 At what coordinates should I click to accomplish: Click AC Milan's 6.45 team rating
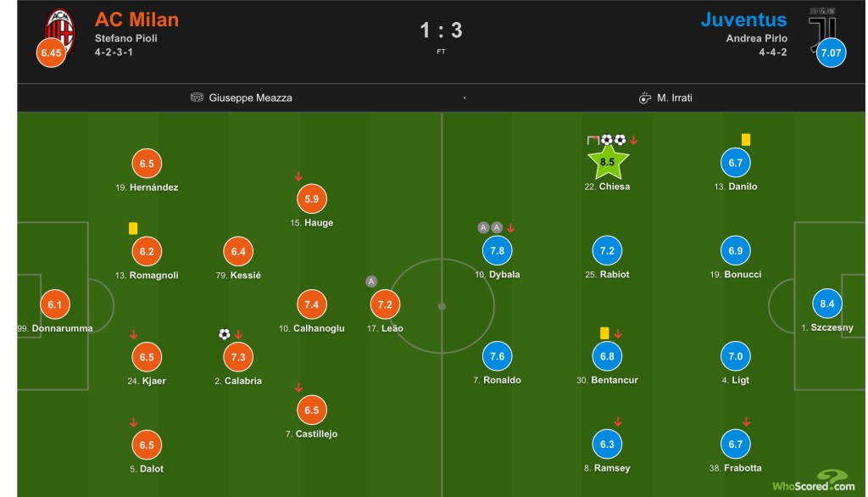click(x=51, y=53)
